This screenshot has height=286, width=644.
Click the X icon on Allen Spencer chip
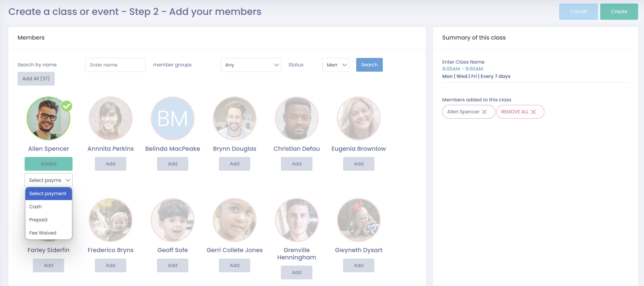484,112
